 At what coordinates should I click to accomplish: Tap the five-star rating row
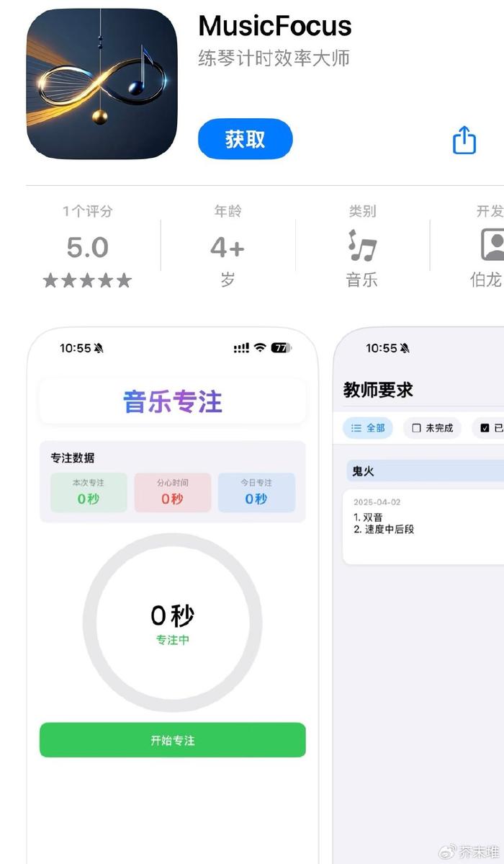[x=88, y=280]
